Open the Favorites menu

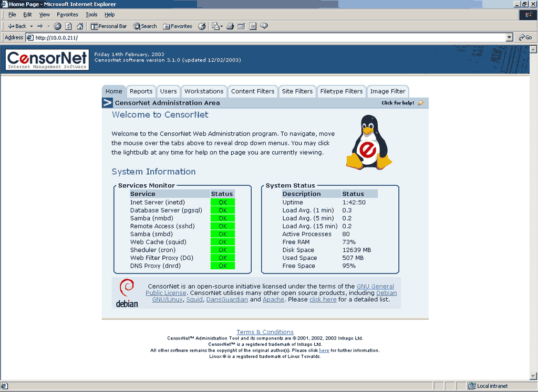[67, 14]
